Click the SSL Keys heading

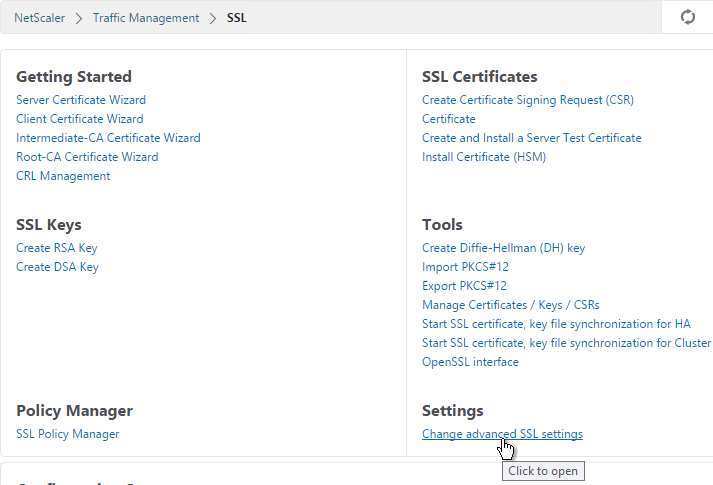click(x=49, y=225)
